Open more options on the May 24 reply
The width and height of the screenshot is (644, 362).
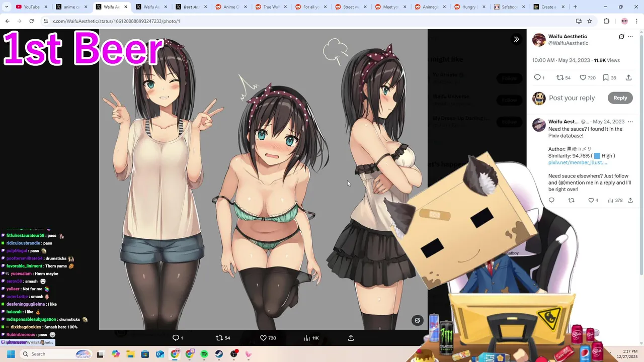pos(630,122)
